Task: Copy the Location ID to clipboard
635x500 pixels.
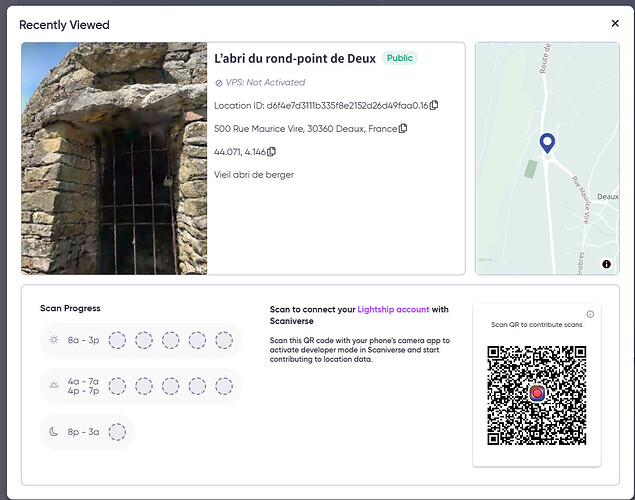Action: [434, 105]
